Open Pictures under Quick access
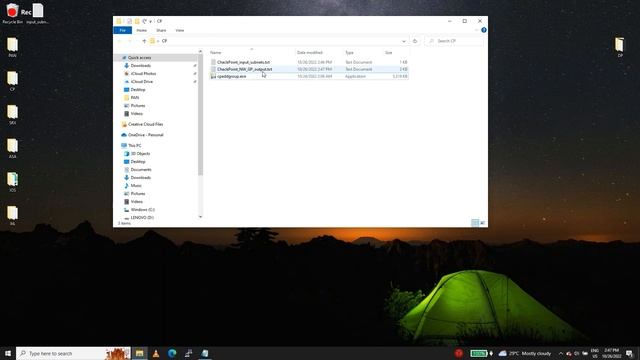Screen dimensions: 640x360 pos(138,106)
